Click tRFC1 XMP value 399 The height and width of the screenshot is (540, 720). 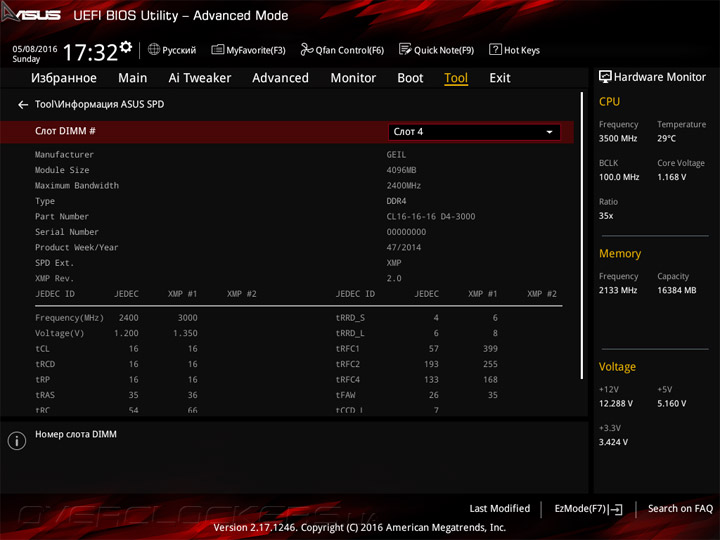[x=490, y=349]
